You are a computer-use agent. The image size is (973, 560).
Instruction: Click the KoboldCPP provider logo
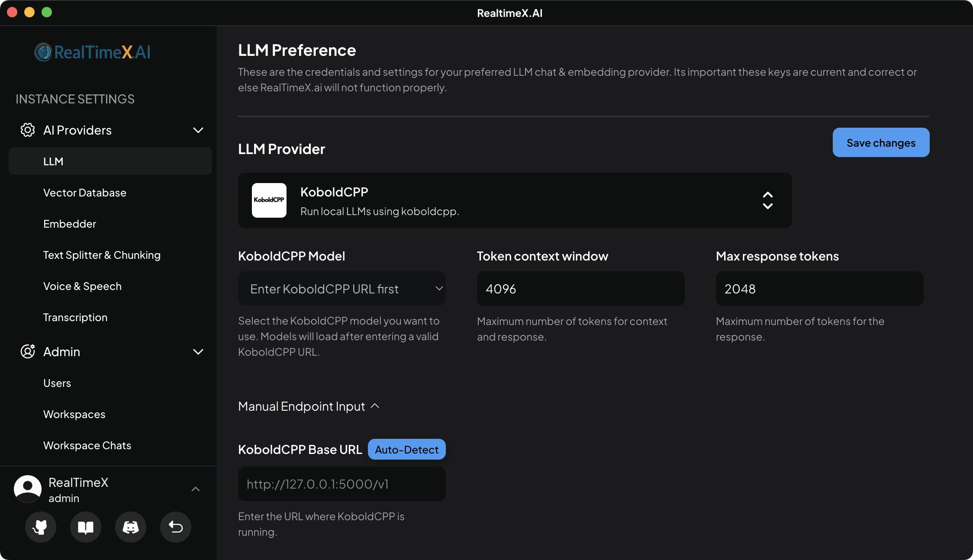(x=269, y=200)
